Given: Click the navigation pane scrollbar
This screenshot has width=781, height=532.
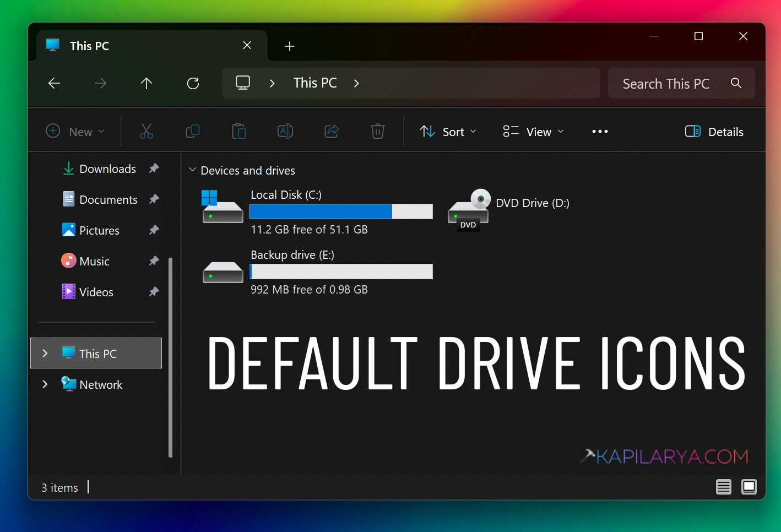Looking at the screenshot, I should [170, 357].
